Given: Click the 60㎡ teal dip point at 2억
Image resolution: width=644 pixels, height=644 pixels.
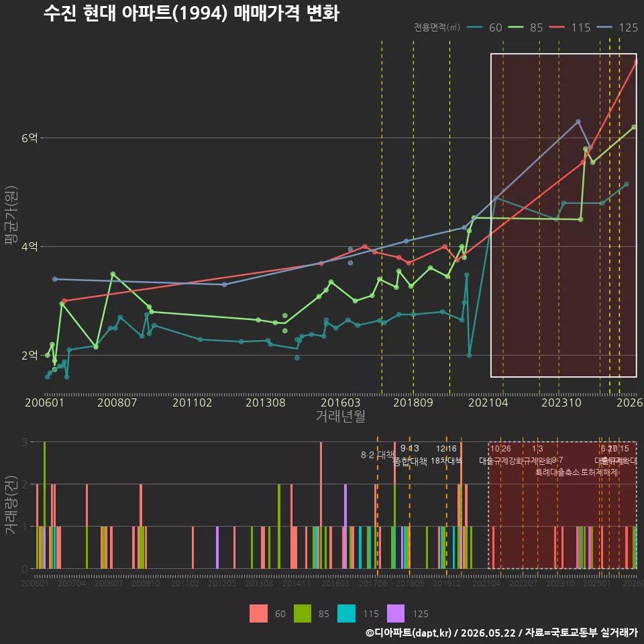Looking at the screenshot, I should [x=469, y=356].
